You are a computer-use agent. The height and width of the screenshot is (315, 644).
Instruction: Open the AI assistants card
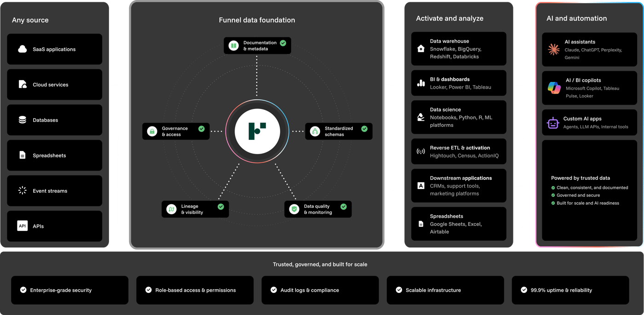point(590,49)
